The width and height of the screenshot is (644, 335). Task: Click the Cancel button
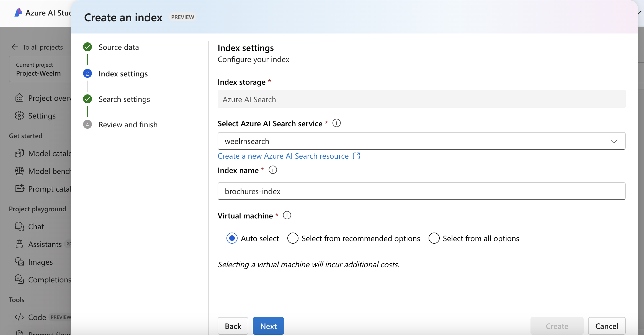pos(607,326)
